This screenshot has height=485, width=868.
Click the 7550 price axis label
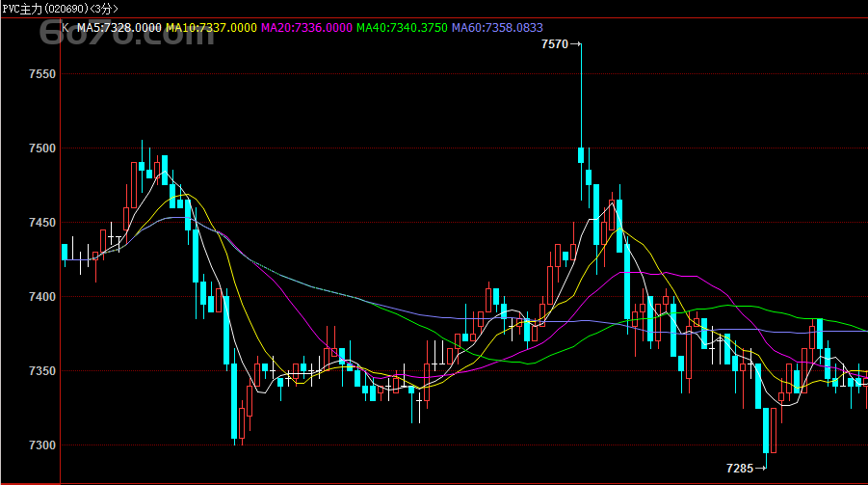tap(42, 74)
